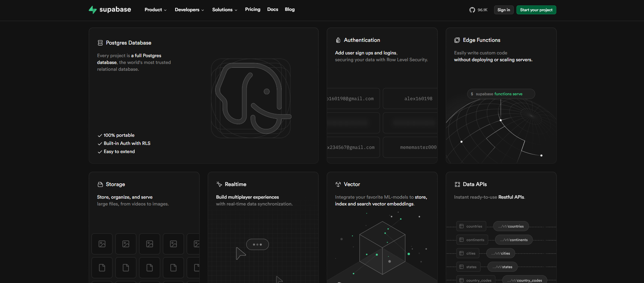Click the Edge Functions globe graphic
644x283 pixels.
coord(501,131)
